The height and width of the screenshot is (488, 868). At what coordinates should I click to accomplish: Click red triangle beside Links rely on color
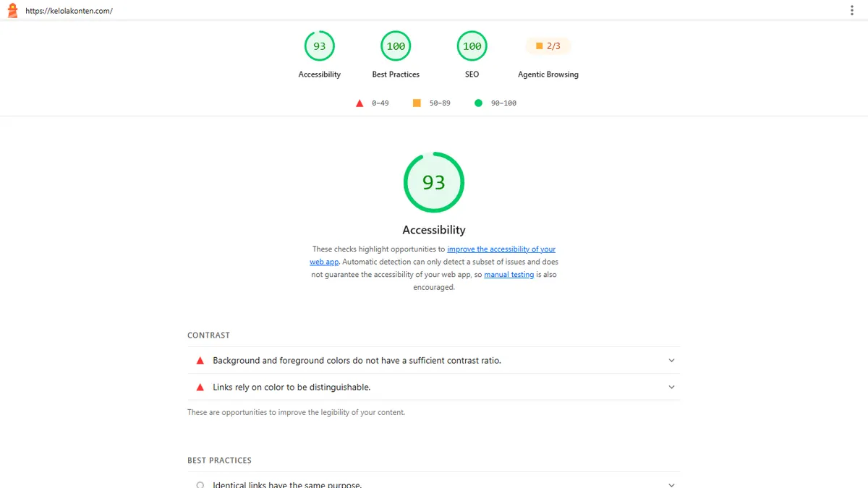pos(200,387)
